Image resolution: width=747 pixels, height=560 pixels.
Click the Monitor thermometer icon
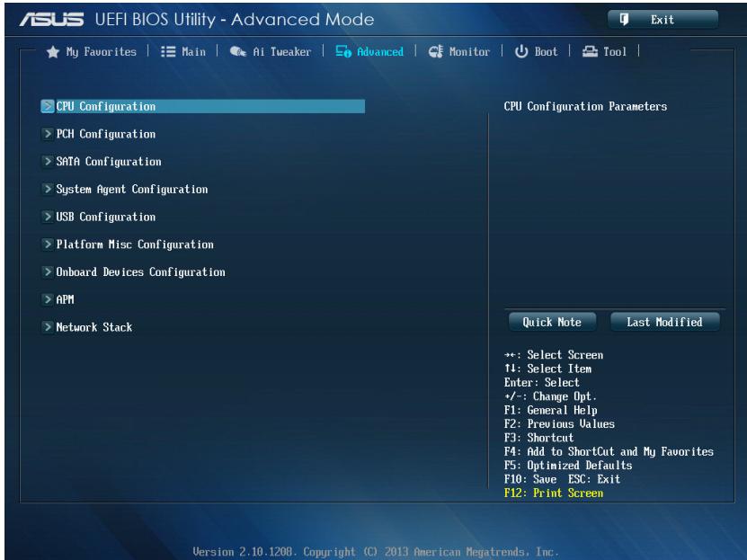coord(435,51)
